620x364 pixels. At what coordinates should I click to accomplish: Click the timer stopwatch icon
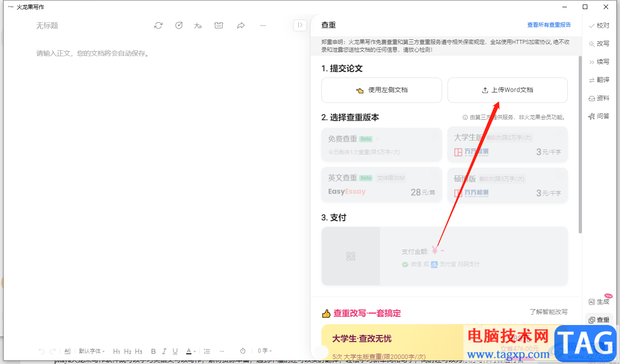243,351
